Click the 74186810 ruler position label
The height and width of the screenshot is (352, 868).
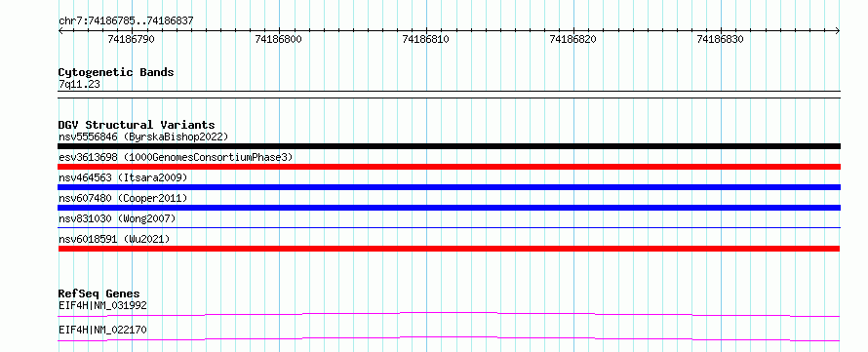tap(425, 39)
